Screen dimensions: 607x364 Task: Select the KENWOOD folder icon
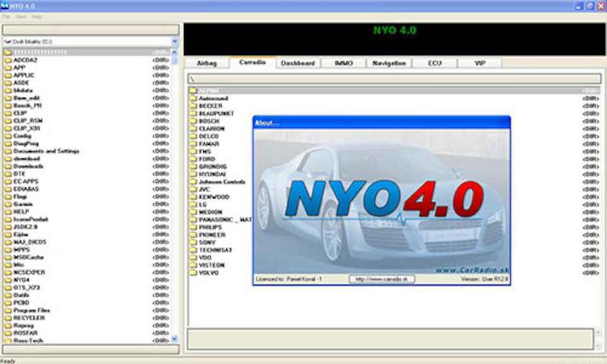(x=193, y=197)
